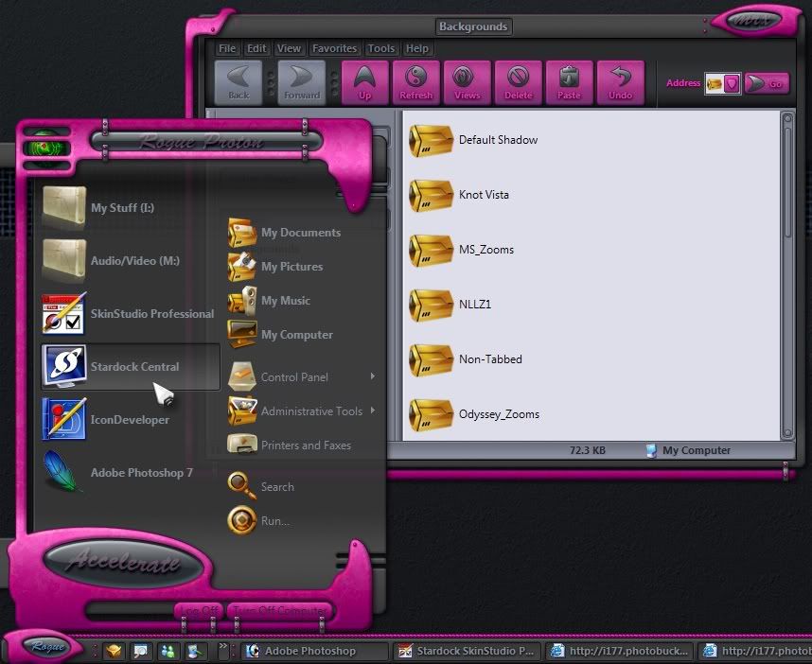Click the fourth quick launch icon

click(195, 651)
